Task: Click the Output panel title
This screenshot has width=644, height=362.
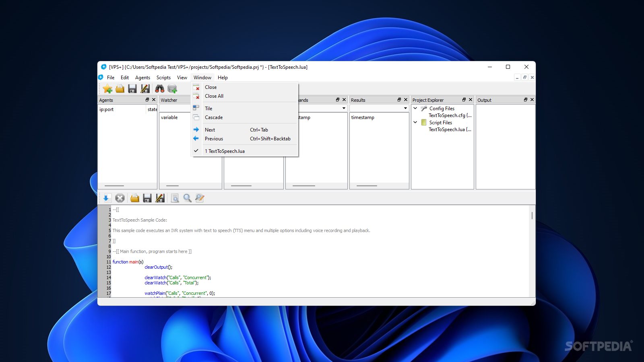Action: [x=484, y=100]
